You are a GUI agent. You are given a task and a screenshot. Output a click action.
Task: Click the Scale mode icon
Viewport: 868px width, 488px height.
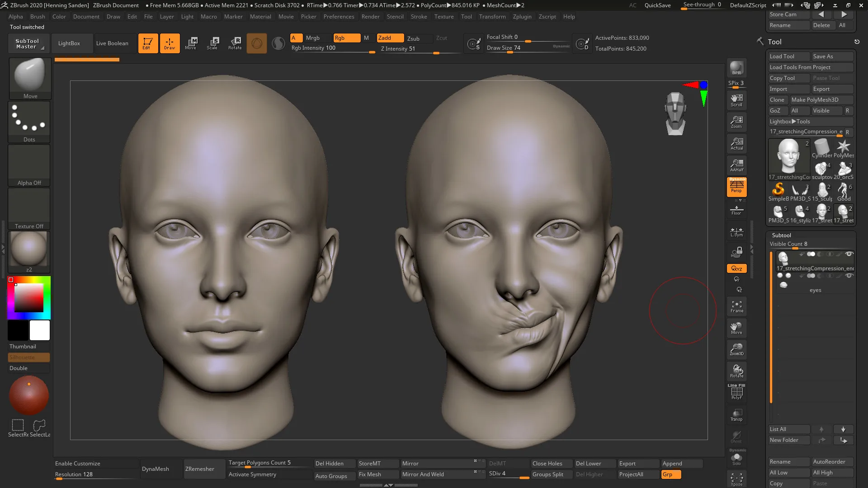(212, 43)
